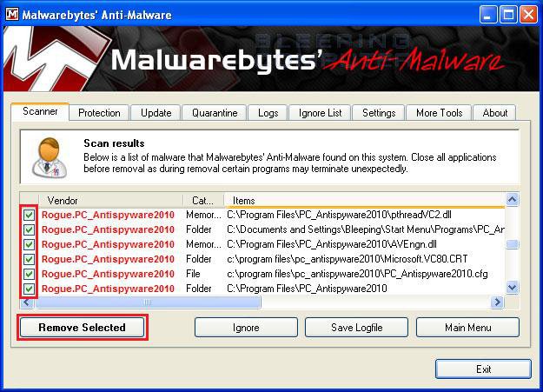Select the Start Menu\Programs folder path
The image size is (543, 392).
pos(366,229)
